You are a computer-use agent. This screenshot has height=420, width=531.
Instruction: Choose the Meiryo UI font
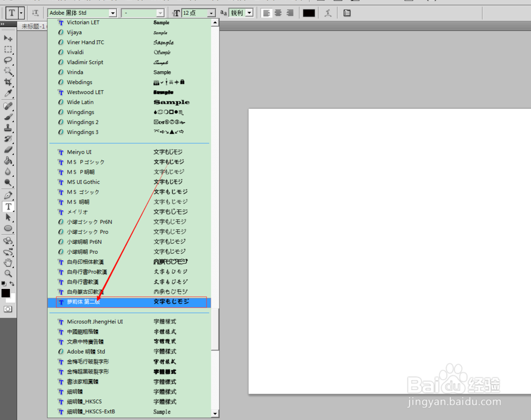pos(130,152)
